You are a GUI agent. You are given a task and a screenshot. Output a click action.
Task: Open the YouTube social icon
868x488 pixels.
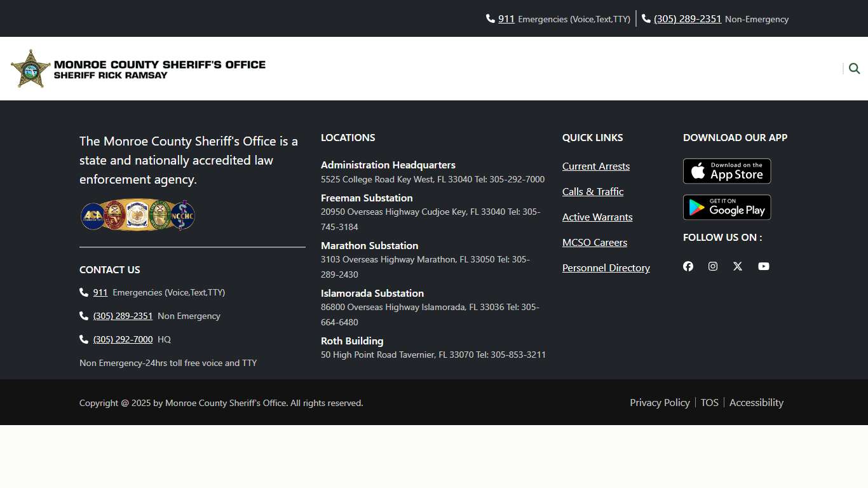764,266
